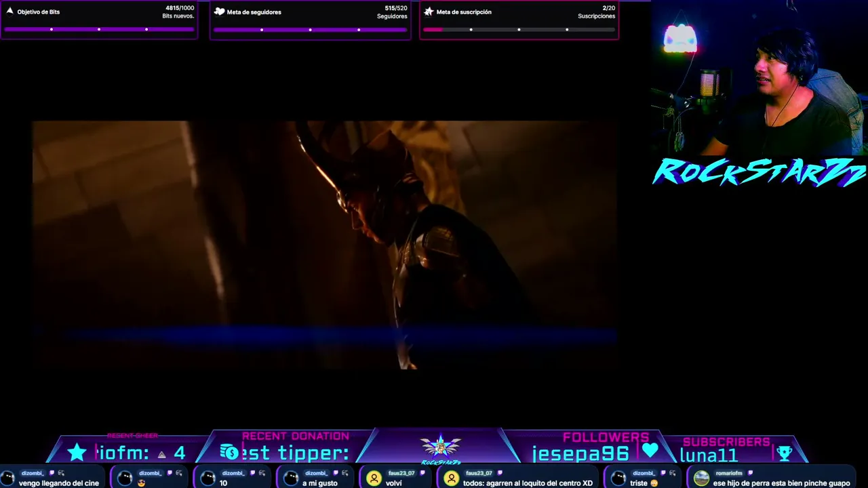Click message 'todos: agarren al loquito del centro XD'
The width and height of the screenshot is (868, 488).
click(528, 483)
